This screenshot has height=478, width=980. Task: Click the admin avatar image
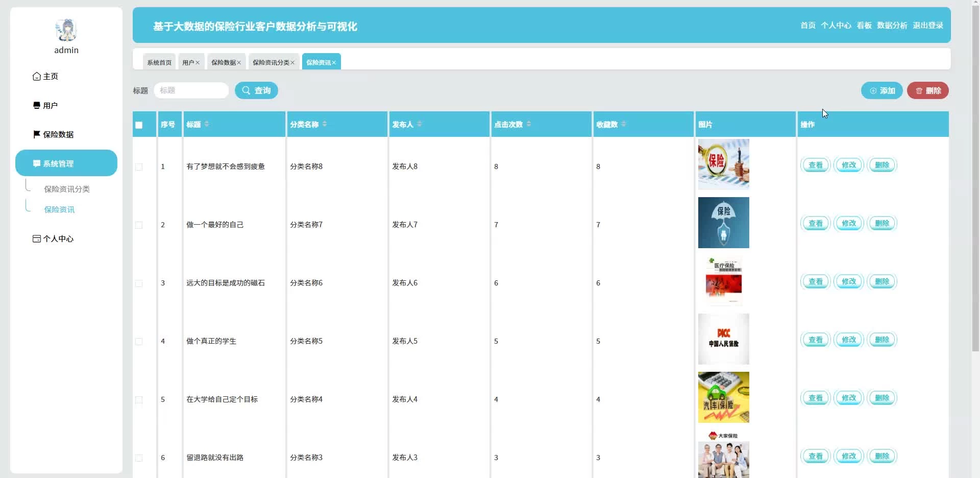(x=66, y=30)
